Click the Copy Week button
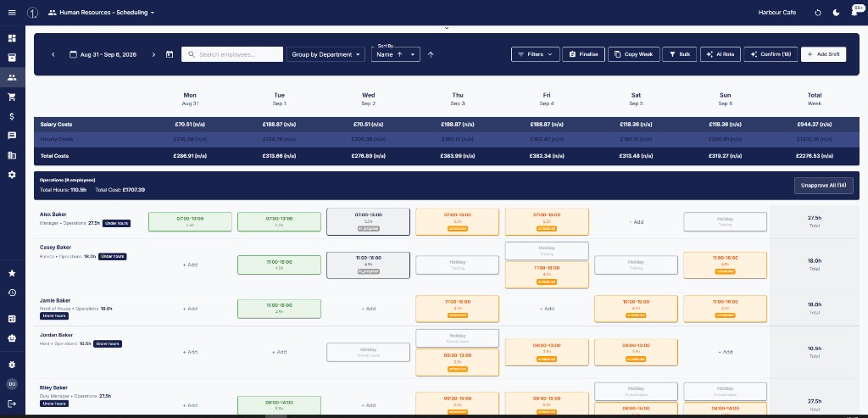Image resolution: width=868 pixels, height=418 pixels. pos(634,54)
